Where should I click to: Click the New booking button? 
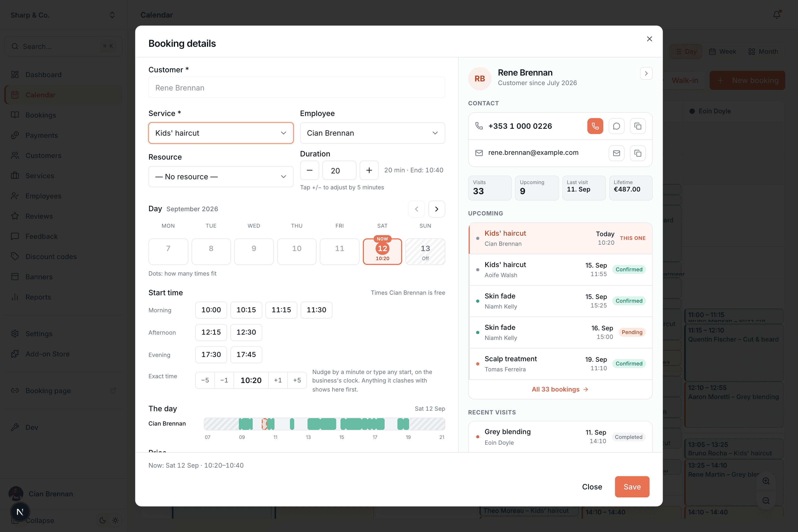747,80
